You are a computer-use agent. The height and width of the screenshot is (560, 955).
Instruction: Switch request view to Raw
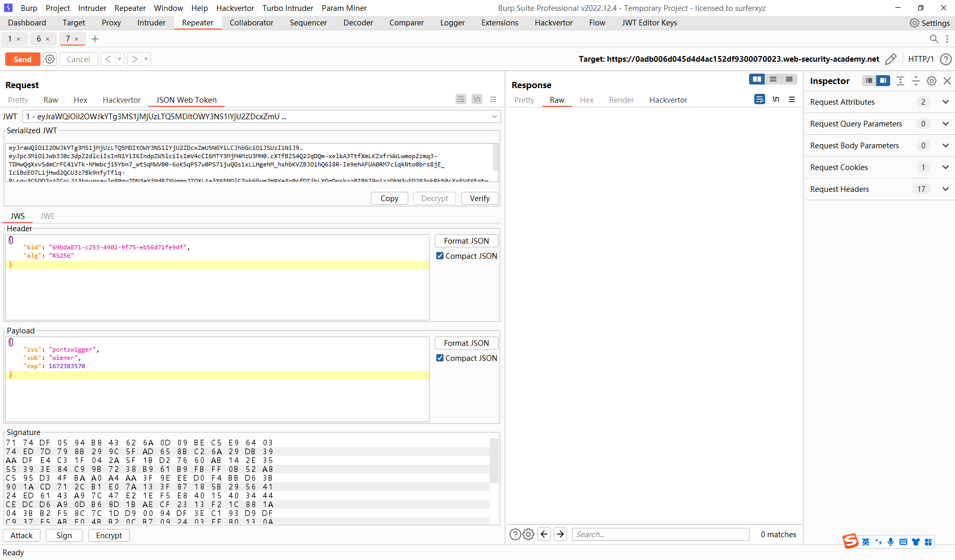pos(51,100)
